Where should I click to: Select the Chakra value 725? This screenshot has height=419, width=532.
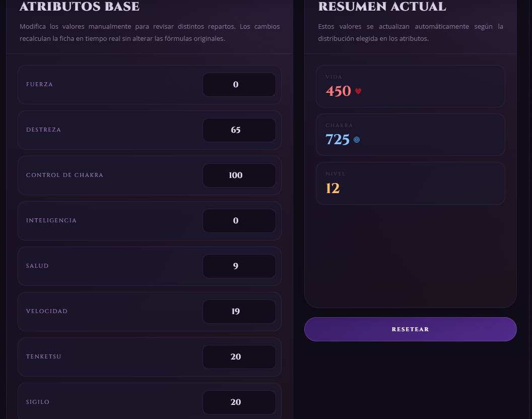(337, 140)
